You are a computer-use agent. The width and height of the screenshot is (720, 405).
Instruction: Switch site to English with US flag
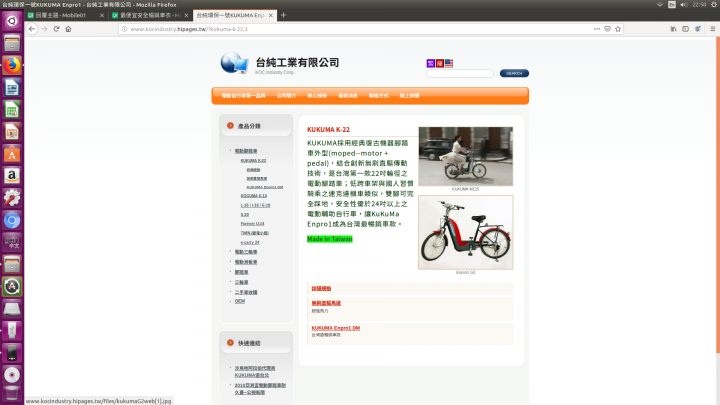click(449, 63)
